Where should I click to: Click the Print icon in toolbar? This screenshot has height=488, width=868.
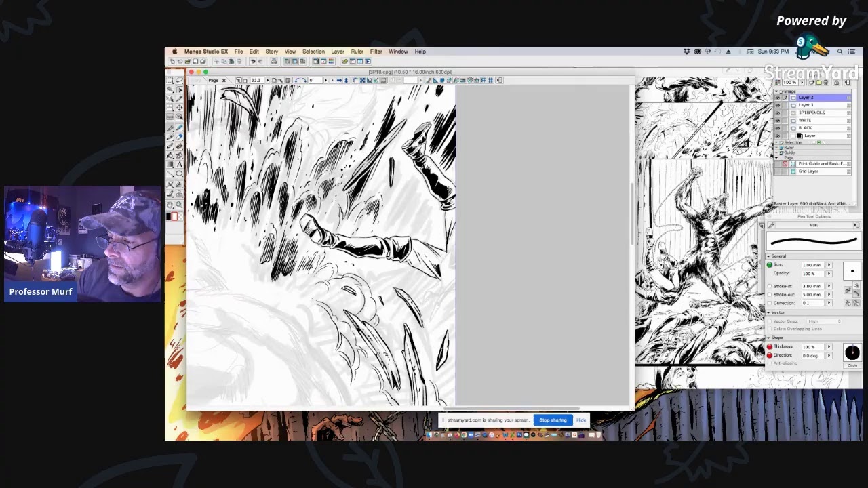[273, 61]
